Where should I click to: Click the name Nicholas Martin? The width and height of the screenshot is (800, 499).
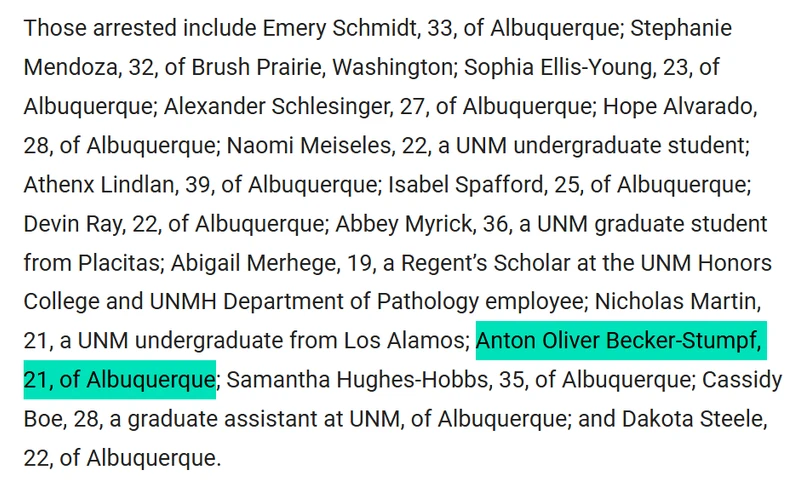click(685, 302)
